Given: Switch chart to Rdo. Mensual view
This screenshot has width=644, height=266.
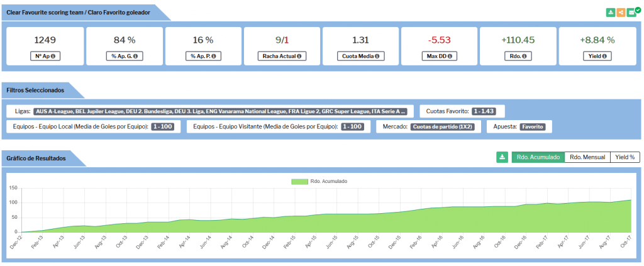Looking at the screenshot, I should pos(587,157).
